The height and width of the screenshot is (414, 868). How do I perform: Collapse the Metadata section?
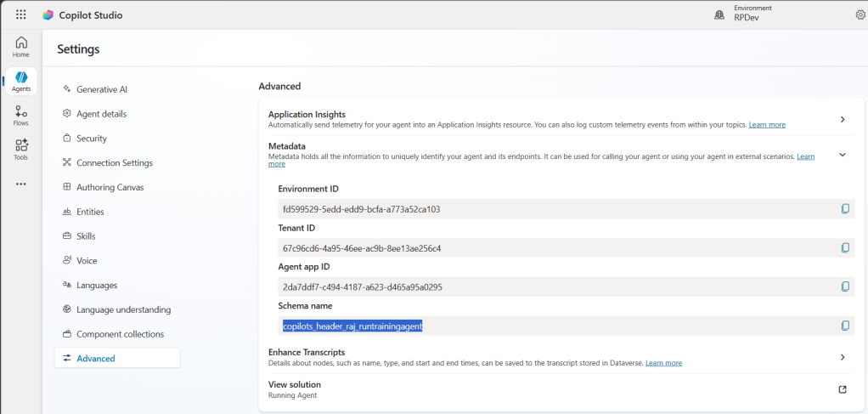[x=843, y=155]
